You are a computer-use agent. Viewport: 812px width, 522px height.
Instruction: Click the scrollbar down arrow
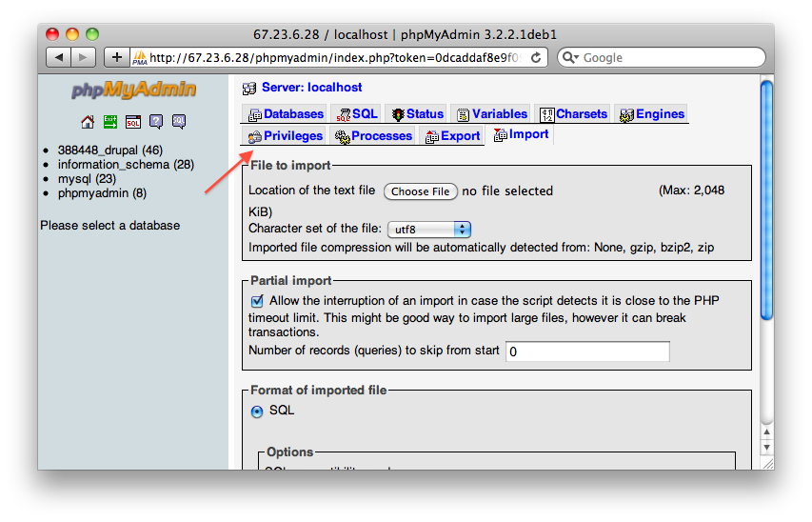click(767, 447)
